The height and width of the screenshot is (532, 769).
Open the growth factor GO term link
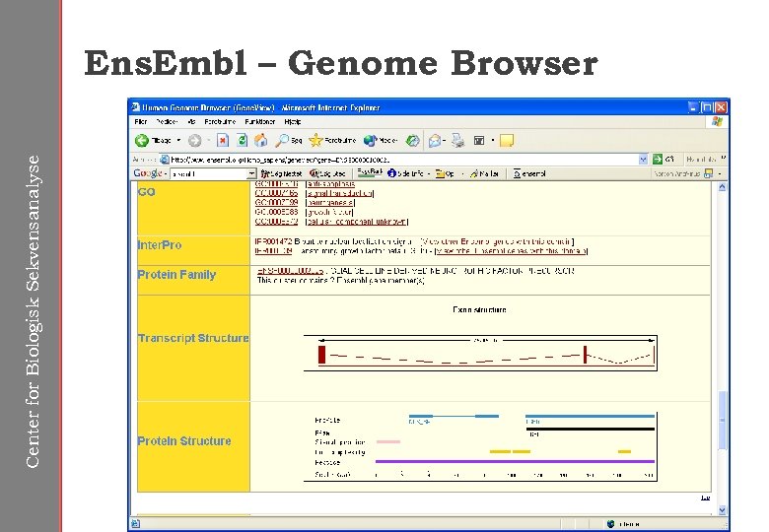[x=329, y=212]
